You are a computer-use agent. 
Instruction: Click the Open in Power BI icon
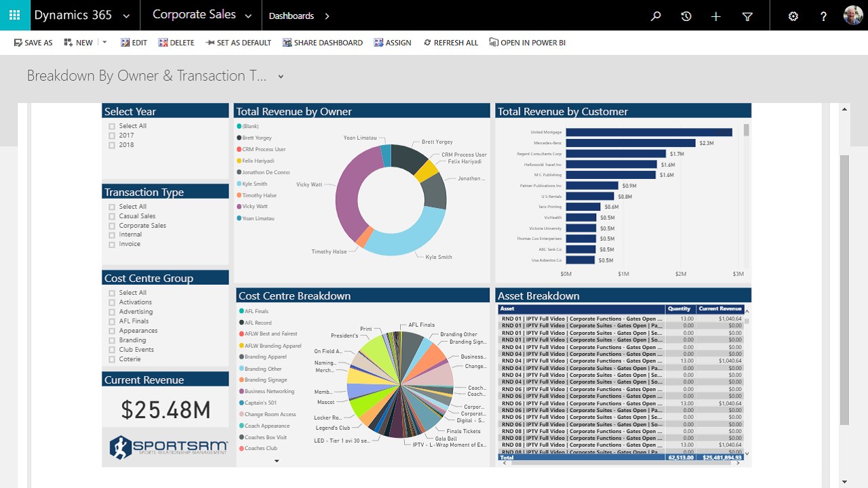[x=494, y=43]
